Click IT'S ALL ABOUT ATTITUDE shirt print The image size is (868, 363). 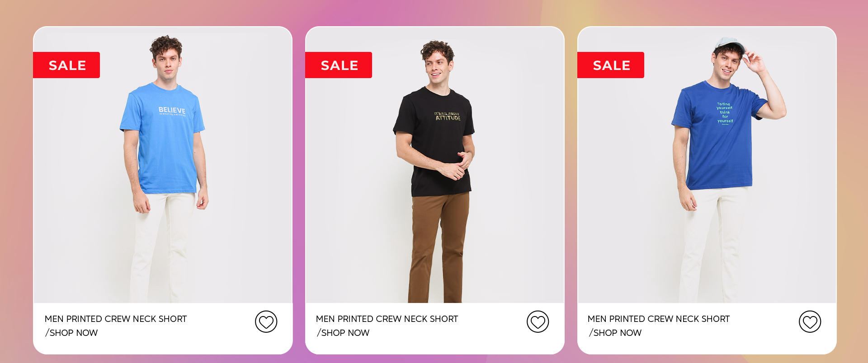point(448,116)
